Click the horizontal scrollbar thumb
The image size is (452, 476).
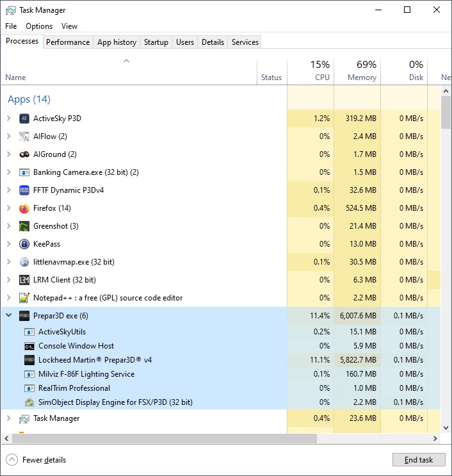click(x=165, y=438)
